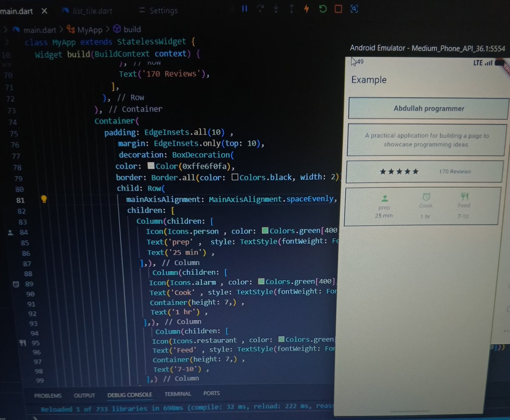This screenshot has width=510, height=420.
Task: Tap the 'Abdullah programmer' card in emulator
Action: click(x=428, y=109)
